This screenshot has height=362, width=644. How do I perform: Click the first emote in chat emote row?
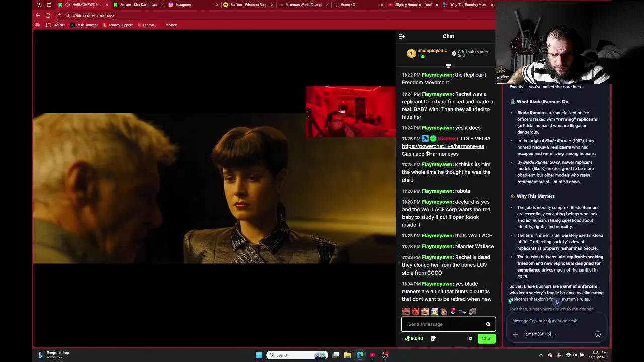tap(406, 312)
